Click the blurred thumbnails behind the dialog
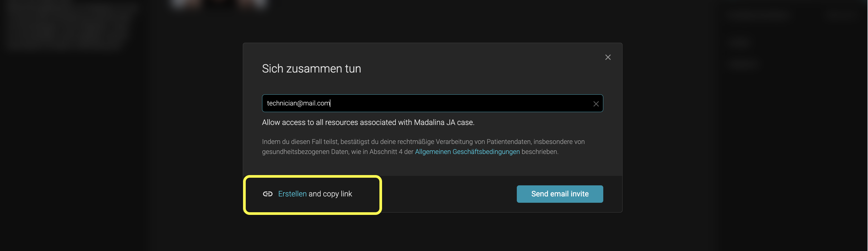The width and height of the screenshot is (868, 251). (219, 4)
